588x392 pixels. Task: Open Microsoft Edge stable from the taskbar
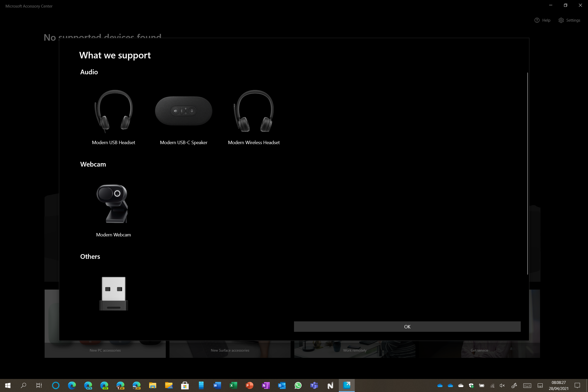tap(72, 385)
